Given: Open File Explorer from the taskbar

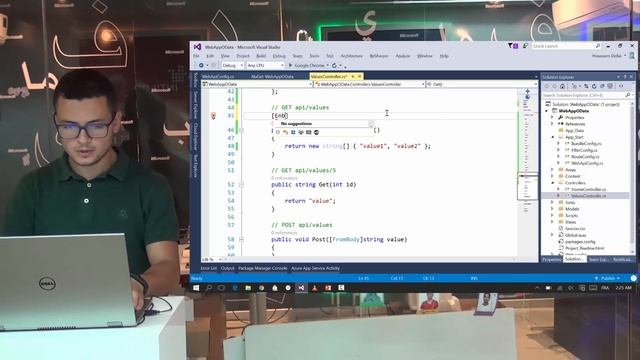Looking at the screenshot, I should pyautogui.click(x=248, y=288).
